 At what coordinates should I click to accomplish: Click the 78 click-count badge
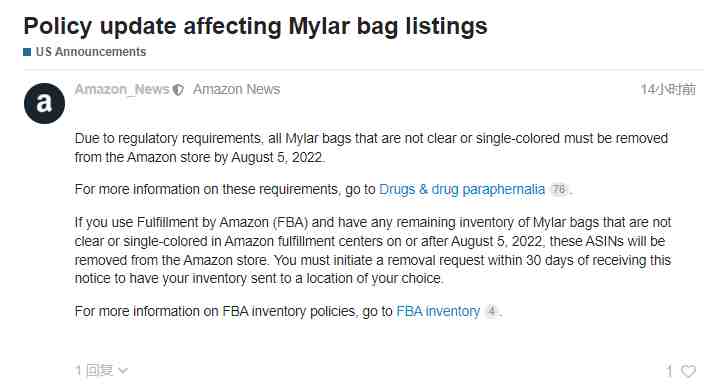coord(559,189)
